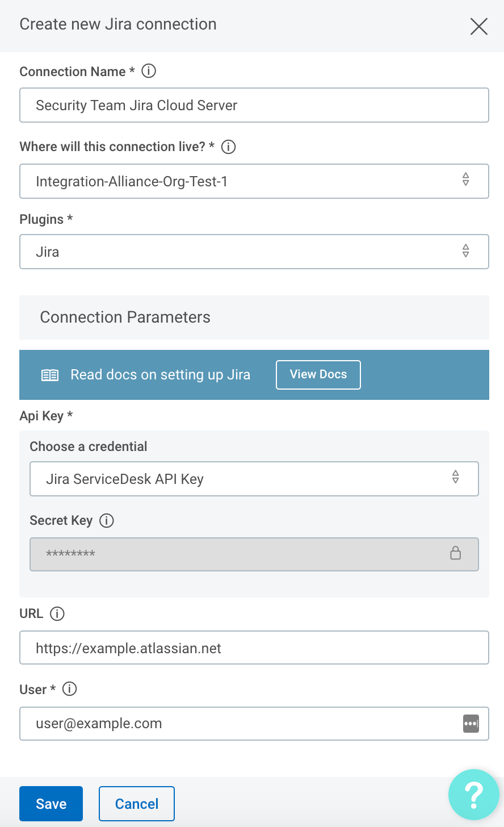
Task: Click the User email input field
Action: (238, 724)
